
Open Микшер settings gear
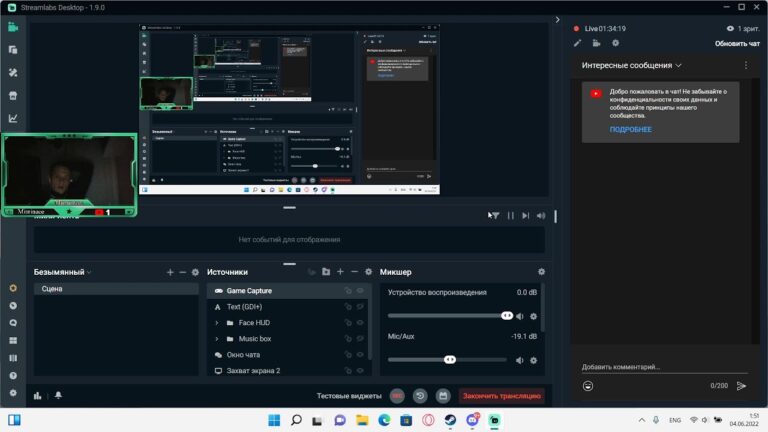click(x=541, y=271)
